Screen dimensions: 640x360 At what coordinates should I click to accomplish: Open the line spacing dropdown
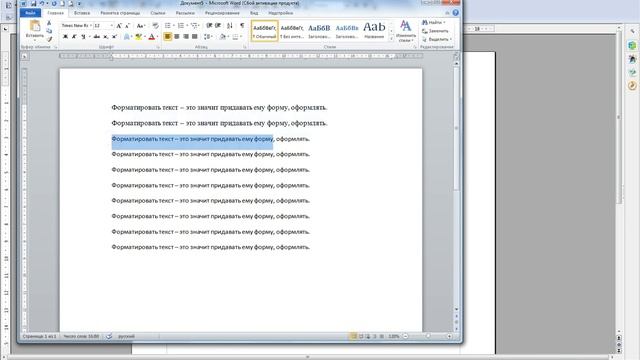[x=208, y=37]
